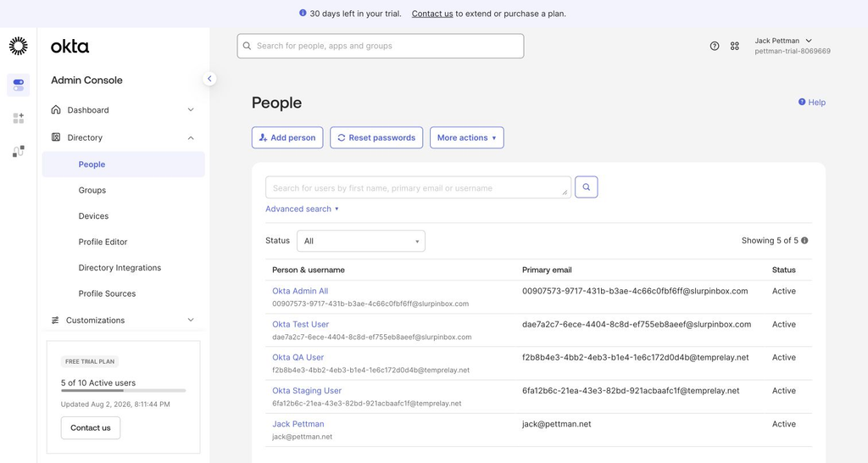Click the Add person button
Image resolution: width=868 pixels, height=463 pixels.
(287, 137)
